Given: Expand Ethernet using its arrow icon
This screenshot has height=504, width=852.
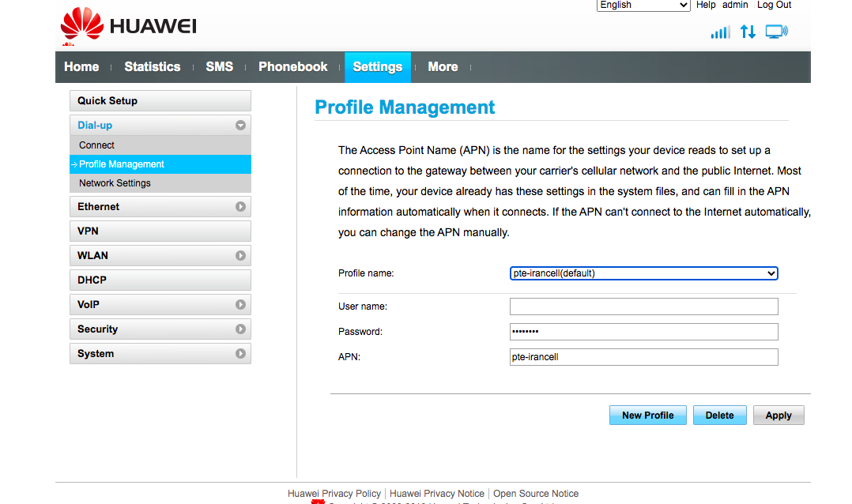Looking at the screenshot, I should (x=240, y=207).
